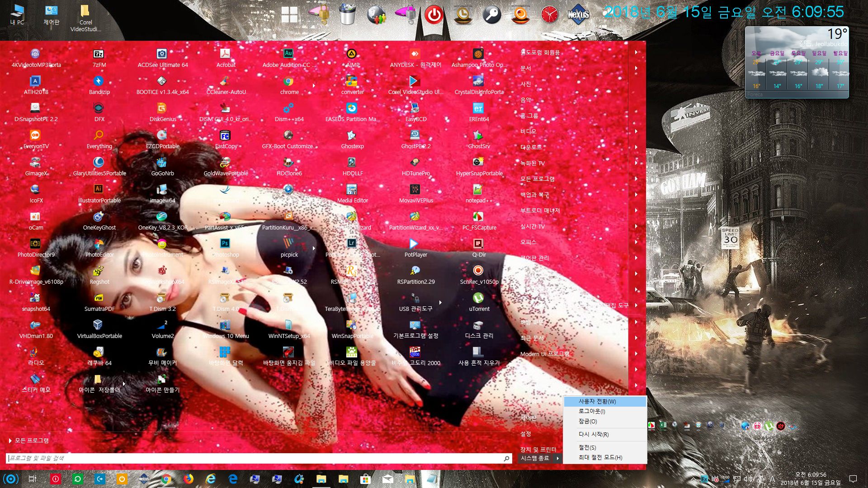This screenshot has height=488, width=868.
Task: Expand the 문서 submenu arrow
Action: point(636,68)
